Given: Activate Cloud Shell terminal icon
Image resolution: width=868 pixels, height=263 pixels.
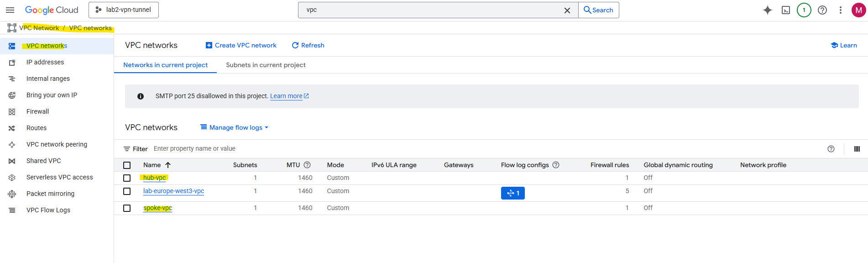Looking at the screenshot, I should pyautogui.click(x=785, y=10).
